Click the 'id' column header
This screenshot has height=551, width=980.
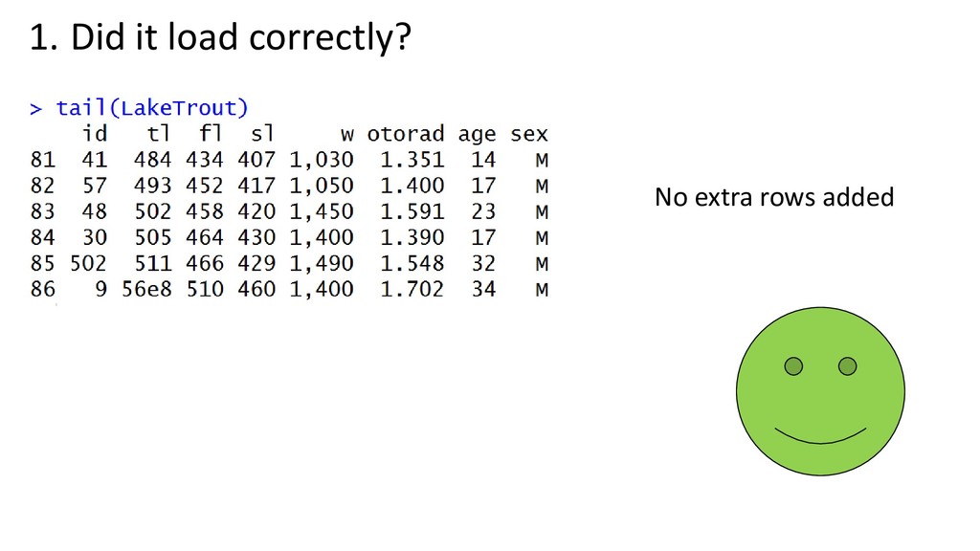click(95, 133)
